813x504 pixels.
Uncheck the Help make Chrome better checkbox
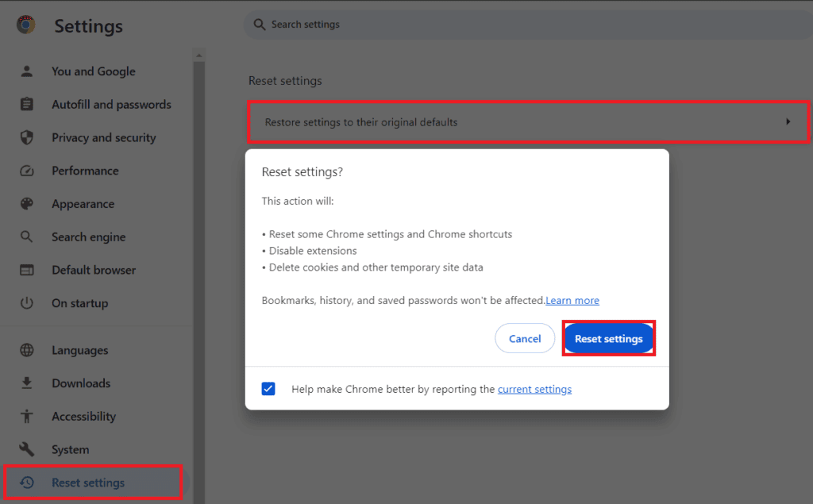pos(268,389)
